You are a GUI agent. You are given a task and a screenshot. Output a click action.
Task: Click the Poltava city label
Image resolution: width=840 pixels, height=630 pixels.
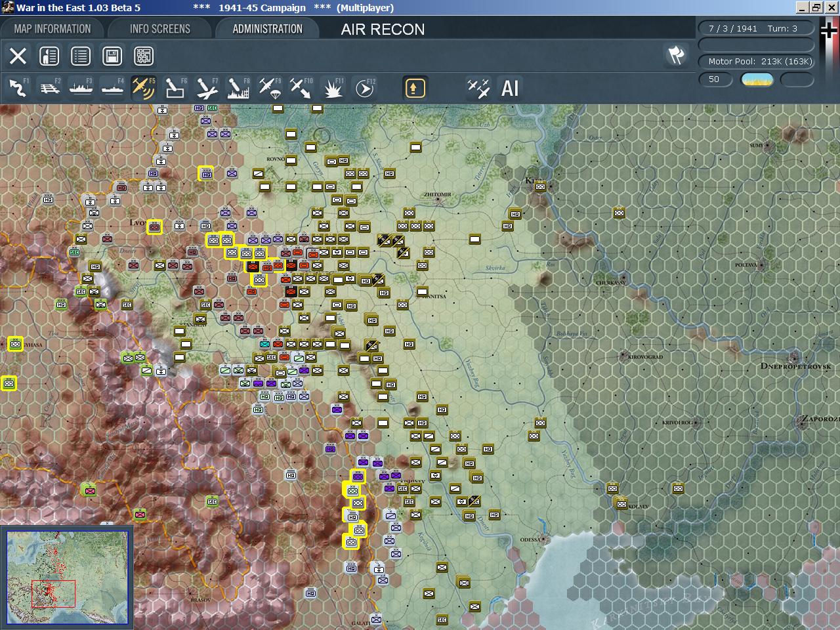pyautogui.click(x=746, y=264)
